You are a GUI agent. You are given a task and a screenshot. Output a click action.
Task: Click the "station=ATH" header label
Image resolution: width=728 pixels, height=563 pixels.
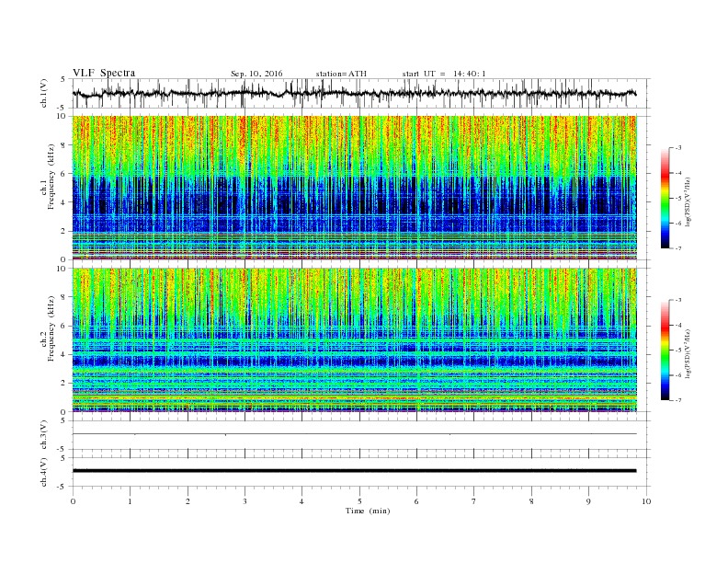pyautogui.click(x=341, y=74)
